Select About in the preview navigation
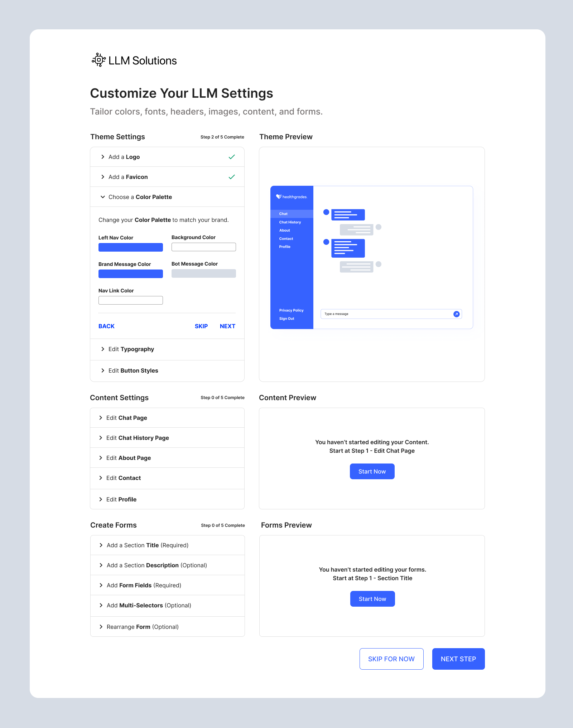 [x=284, y=230]
